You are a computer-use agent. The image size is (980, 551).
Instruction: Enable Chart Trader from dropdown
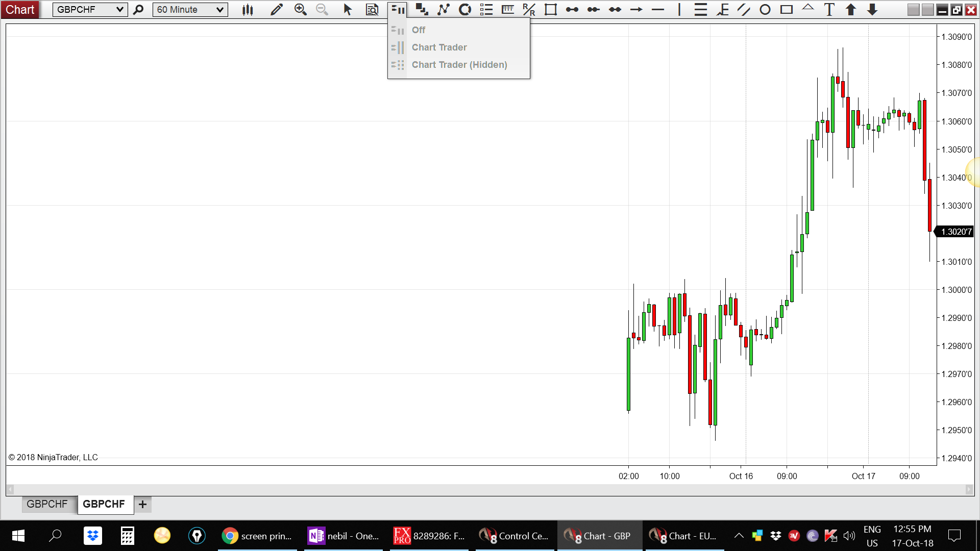click(439, 47)
